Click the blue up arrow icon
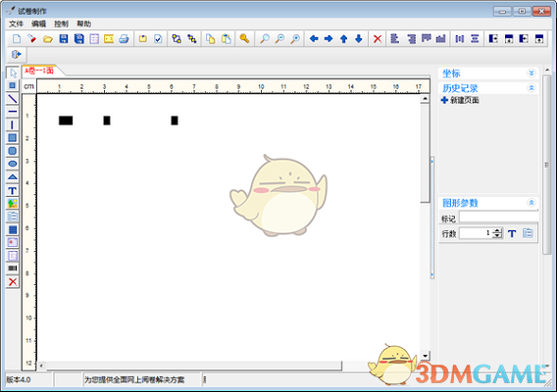 (343, 38)
